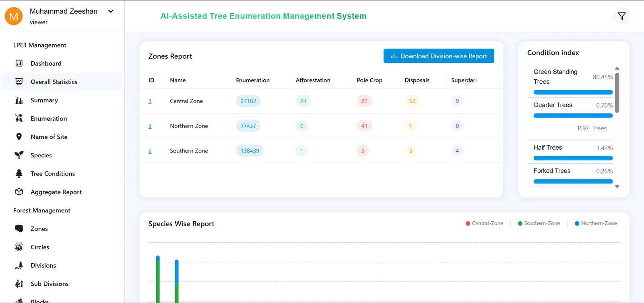Screen dimensions: 644x303
Task: Click Northern Zone pole crop value 41
Action: click(x=364, y=126)
